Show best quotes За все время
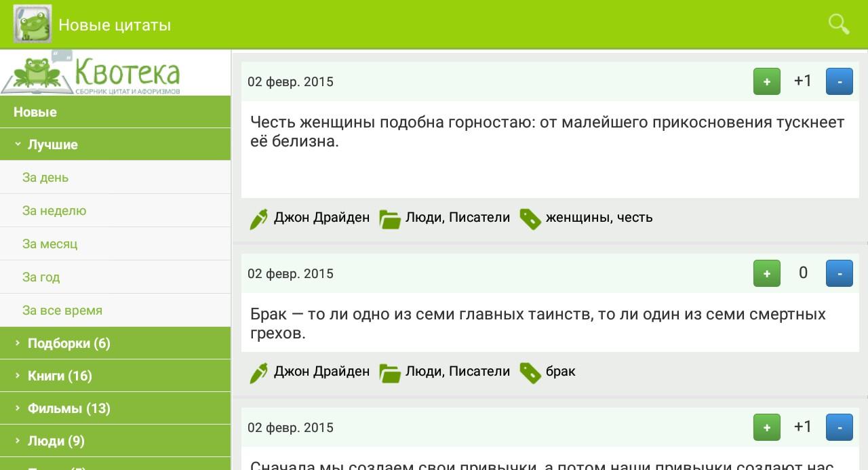This screenshot has height=470, width=868. pyautogui.click(x=115, y=311)
